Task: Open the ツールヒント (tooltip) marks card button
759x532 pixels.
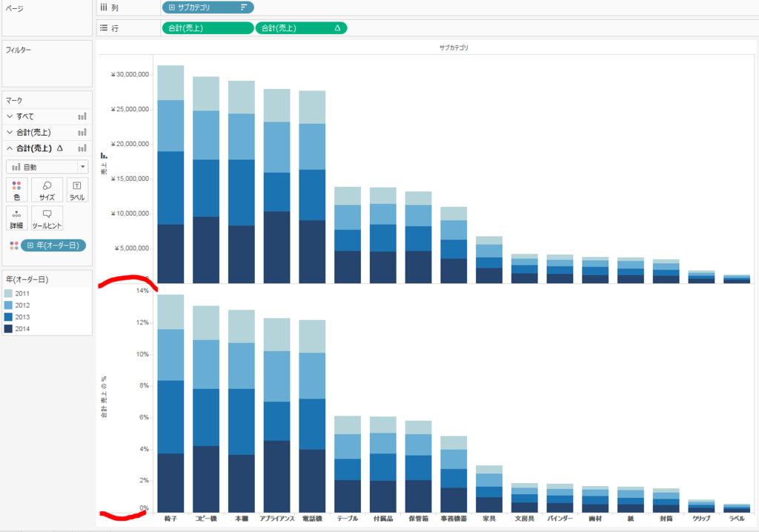Action: click(x=47, y=219)
